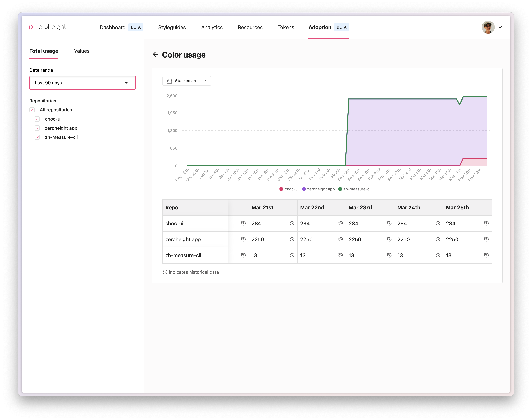Click history icon in choc-ui Mar 24th cell
The image size is (532, 420).
pyautogui.click(x=438, y=223)
